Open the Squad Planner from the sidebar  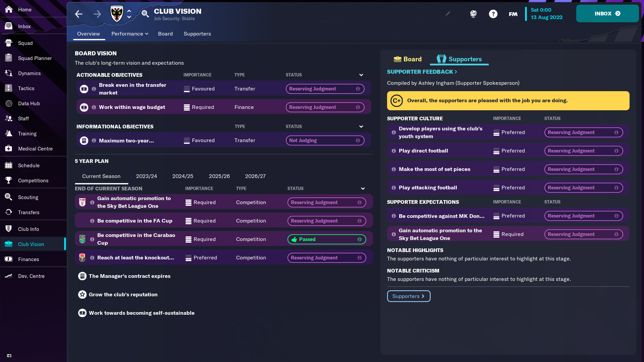(35, 58)
